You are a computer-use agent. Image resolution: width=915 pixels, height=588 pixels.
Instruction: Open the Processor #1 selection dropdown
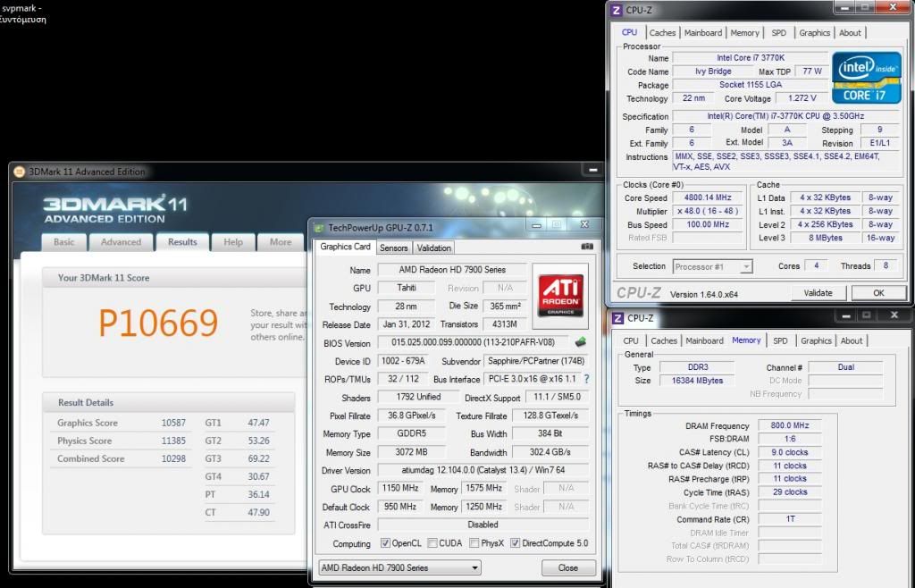click(x=711, y=266)
